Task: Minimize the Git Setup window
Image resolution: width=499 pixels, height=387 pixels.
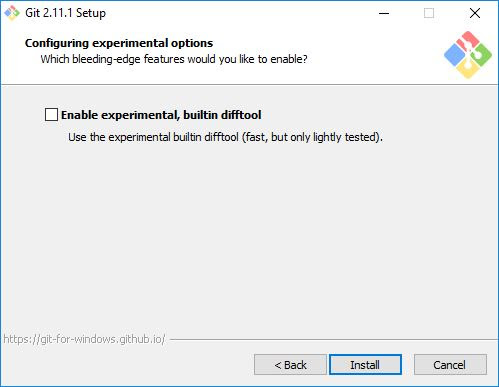Action: (x=384, y=13)
